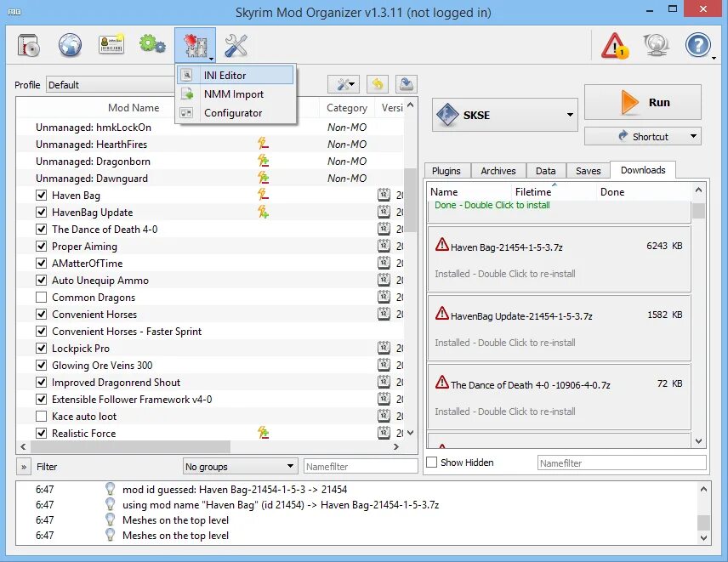Click the SKSE executable diamond icon

tap(447, 115)
